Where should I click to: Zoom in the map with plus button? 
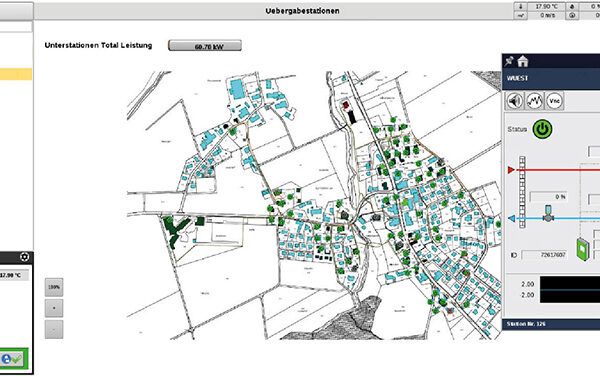(x=54, y=308)
